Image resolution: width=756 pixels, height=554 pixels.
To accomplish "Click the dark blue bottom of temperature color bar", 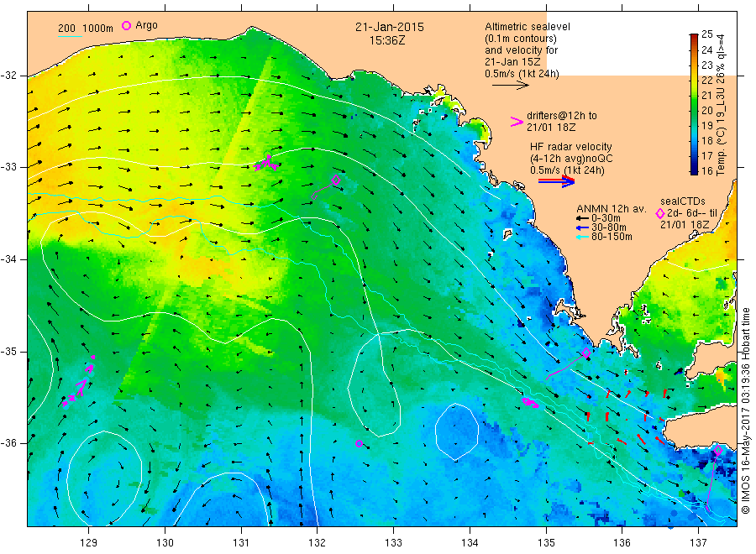I will click(x=694, y=171).
